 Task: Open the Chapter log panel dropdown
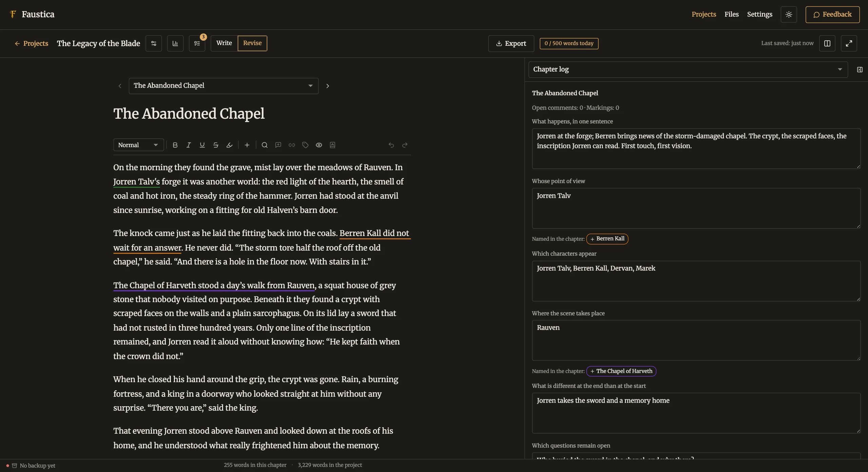tap(688, 70)
